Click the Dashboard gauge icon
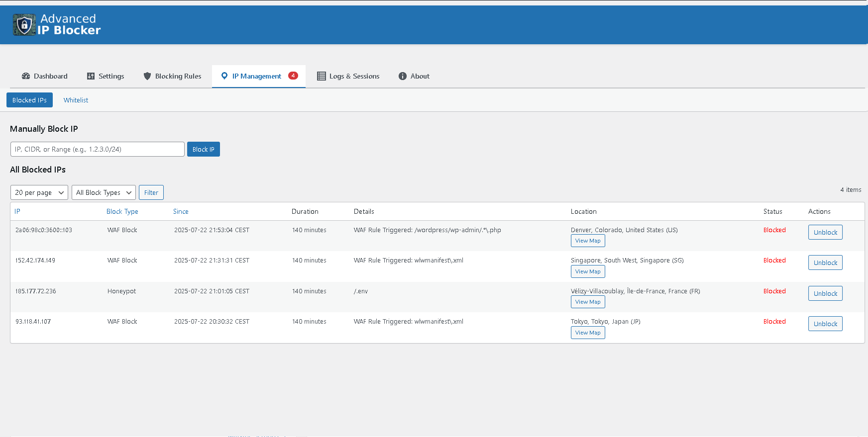This screenshot has width=868, height=437. click(x=26, y=76)
